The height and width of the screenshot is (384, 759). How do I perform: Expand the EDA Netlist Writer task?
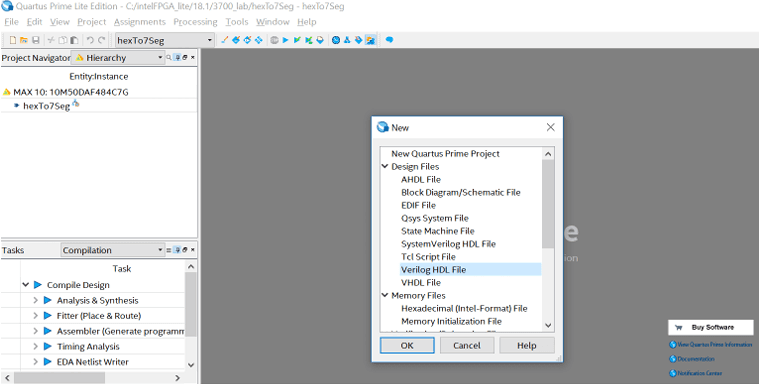(35, 362)
